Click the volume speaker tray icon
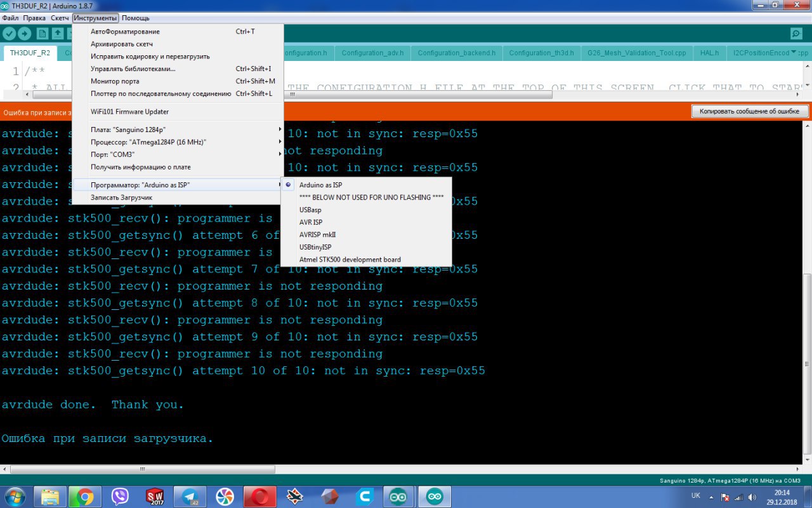 (x=752, y=497)
